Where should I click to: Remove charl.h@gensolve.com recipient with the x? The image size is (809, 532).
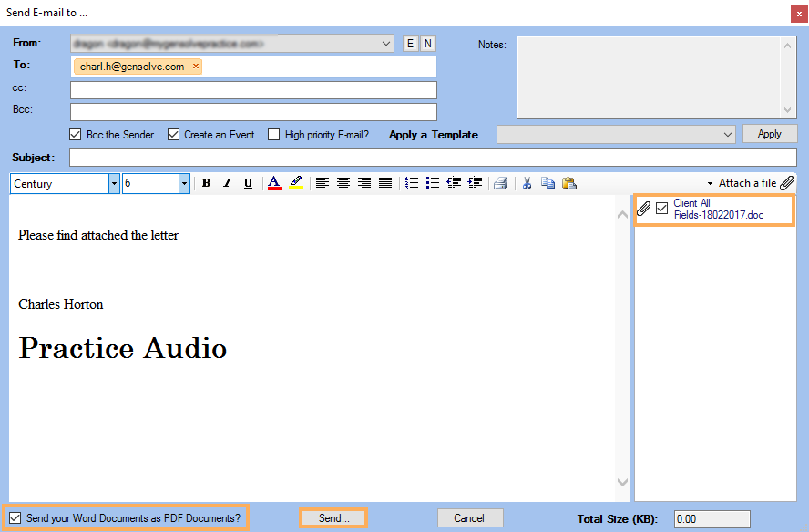coord(196,66)
